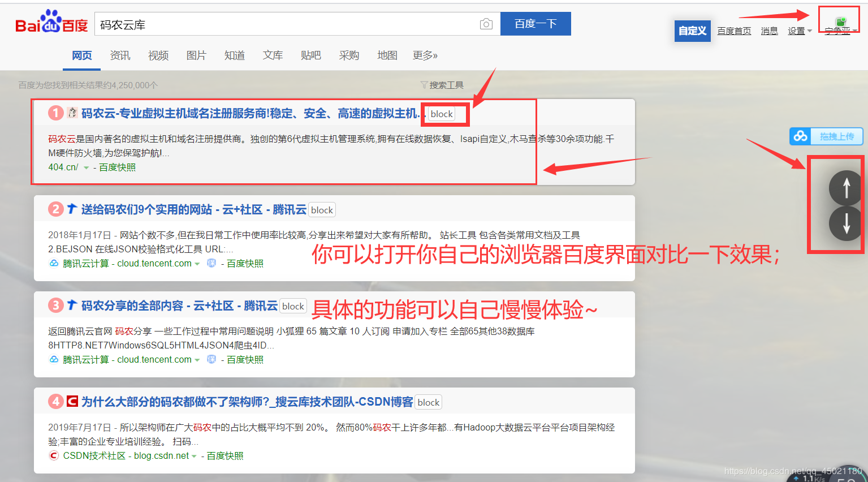Click CSDN logo icon under result four
The image size is (868, 482).
click(x=54, y=456)
